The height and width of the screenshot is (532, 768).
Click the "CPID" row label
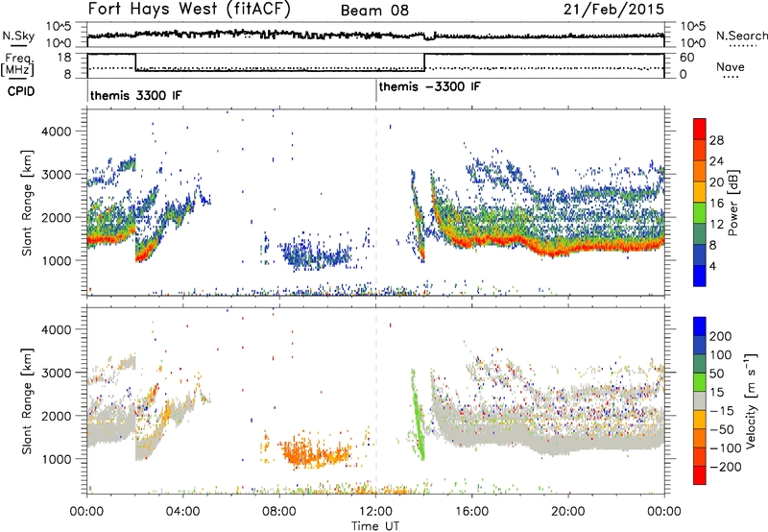pos(21,91)
